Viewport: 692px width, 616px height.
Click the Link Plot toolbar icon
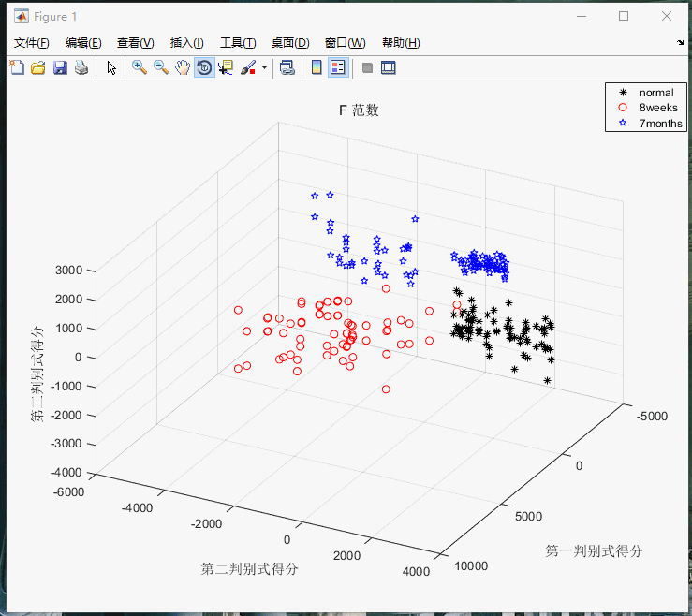(287, 67)
